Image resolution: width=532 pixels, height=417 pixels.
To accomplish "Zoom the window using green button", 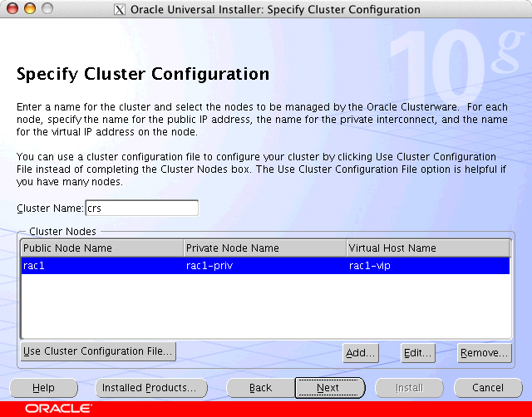I will [46, 9].
